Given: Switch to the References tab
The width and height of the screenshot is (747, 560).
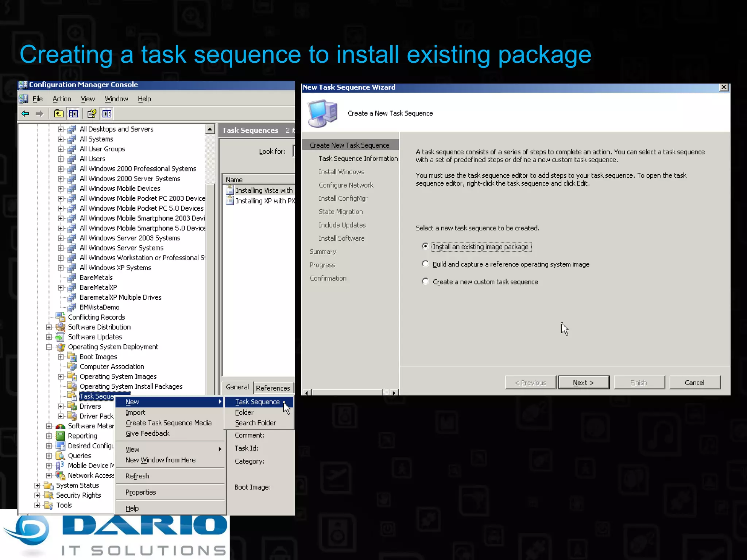Looking at the screenshot, I should tap(273, 388).
